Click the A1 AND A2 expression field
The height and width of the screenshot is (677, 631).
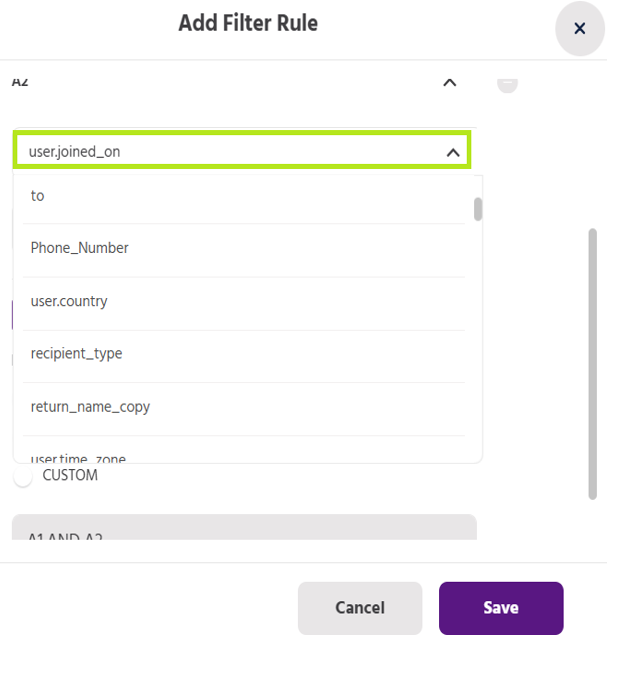(244, 530)
